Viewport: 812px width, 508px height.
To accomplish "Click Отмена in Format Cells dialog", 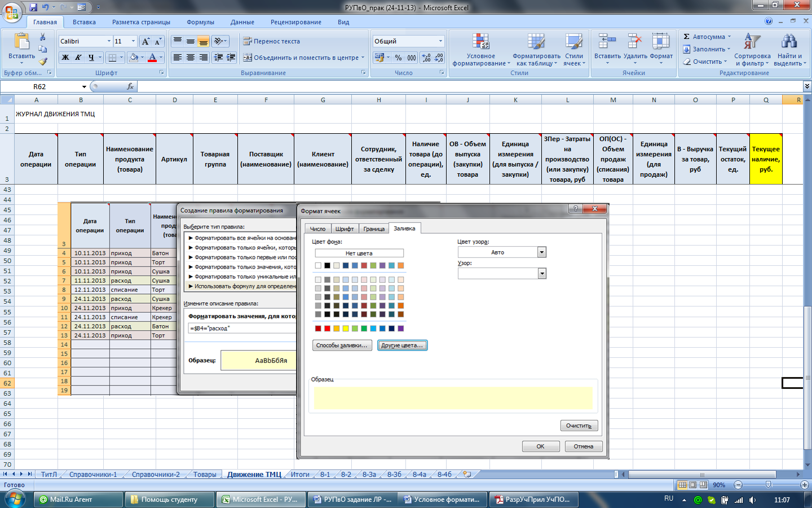I will tap(584, 446).
